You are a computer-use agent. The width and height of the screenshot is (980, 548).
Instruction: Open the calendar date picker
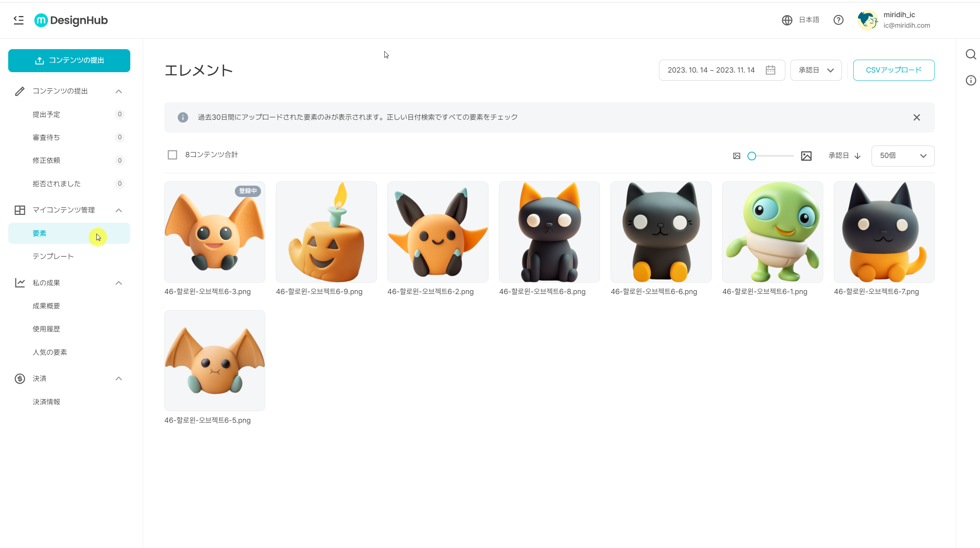coord(771,70)
